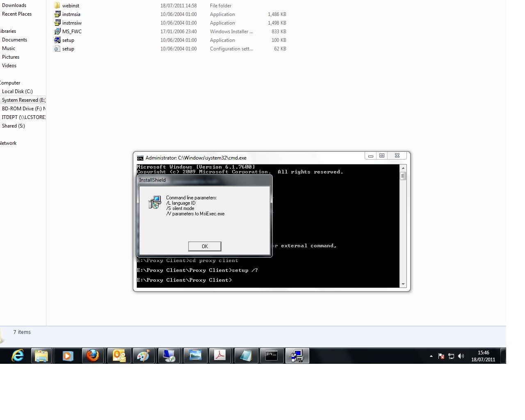Open Adobe Reader from the taskbar

pyautogui.click(x=220, y=356)
